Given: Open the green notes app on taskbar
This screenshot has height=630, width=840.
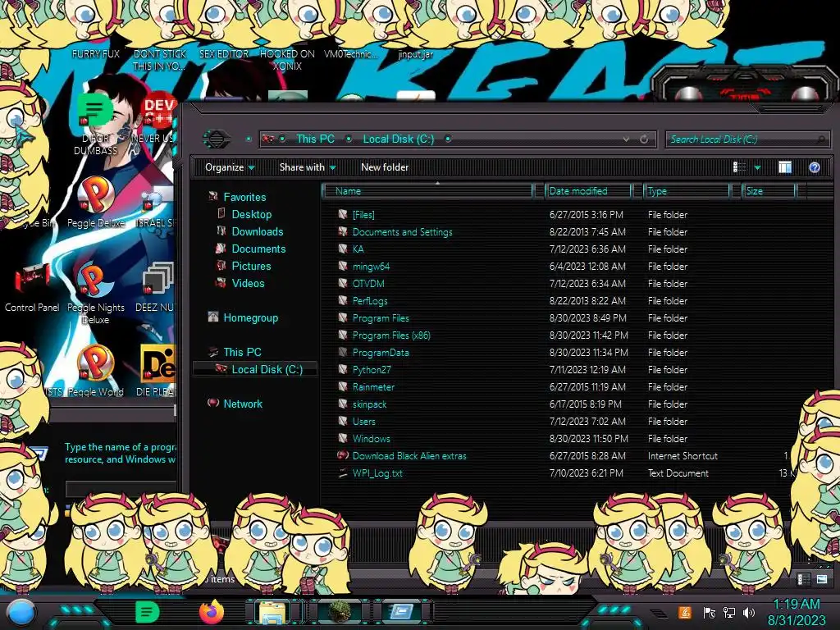Looking at the screenshot, I should [148, 612].
